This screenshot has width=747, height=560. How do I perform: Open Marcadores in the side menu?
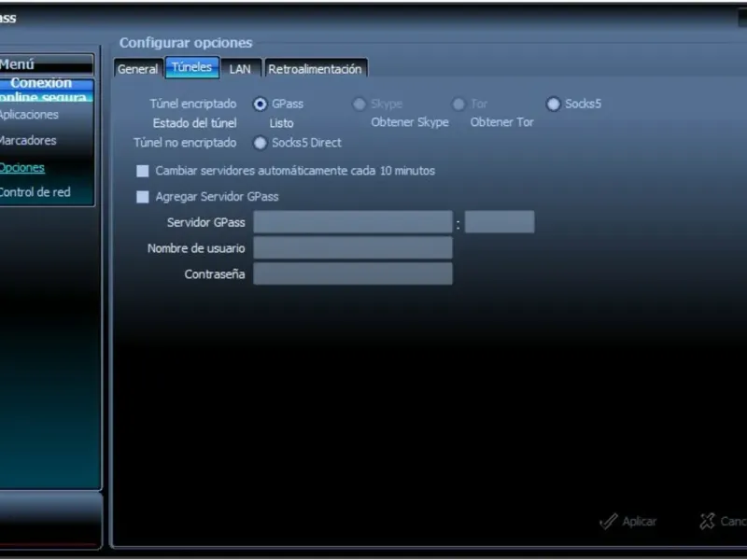click(28, 141)
